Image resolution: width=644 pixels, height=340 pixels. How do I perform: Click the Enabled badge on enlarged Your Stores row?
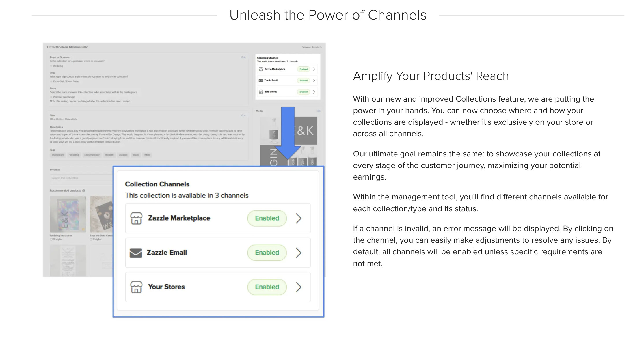267,287
